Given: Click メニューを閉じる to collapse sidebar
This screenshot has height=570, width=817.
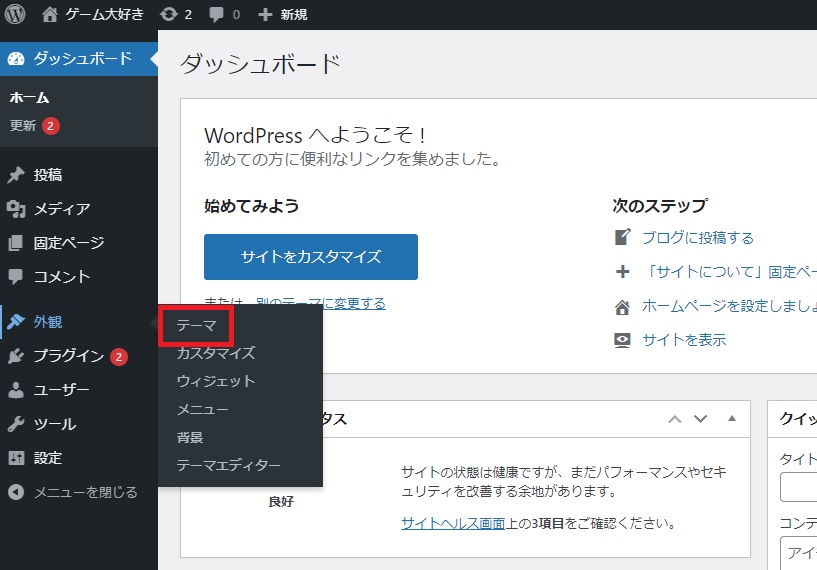Looking at the screenshot, I should click(x=86, y=492).
